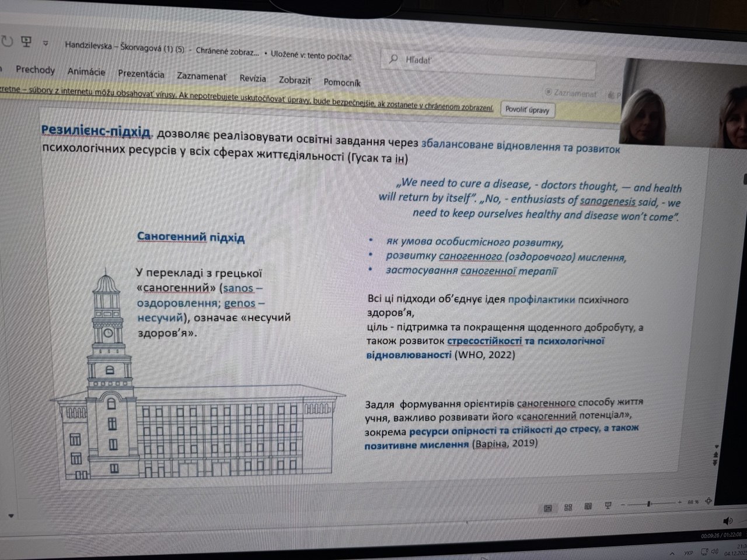Open the Prechody ribbon tab
Screen dimensions: 747x560
pos(35,70)
